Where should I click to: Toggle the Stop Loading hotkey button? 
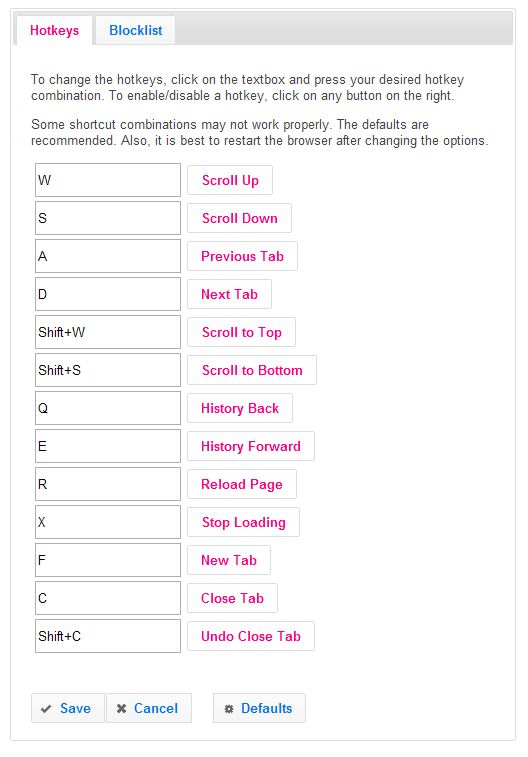point(243,522)
